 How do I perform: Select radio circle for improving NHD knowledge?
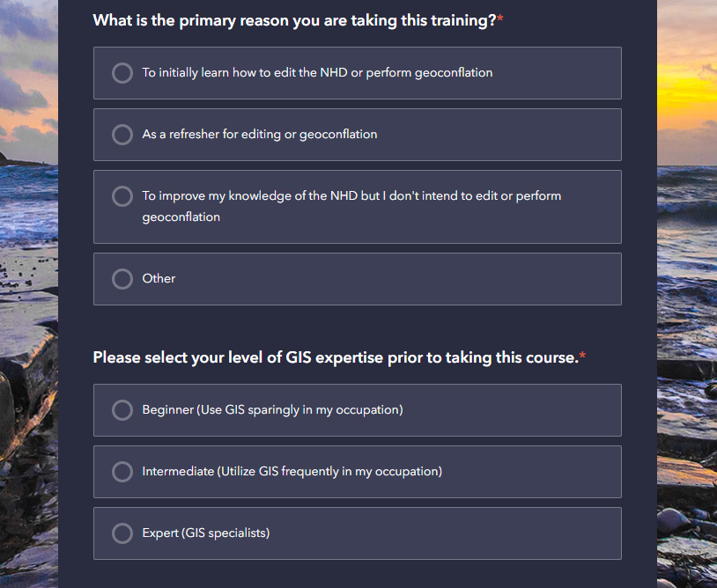(122, 196)
